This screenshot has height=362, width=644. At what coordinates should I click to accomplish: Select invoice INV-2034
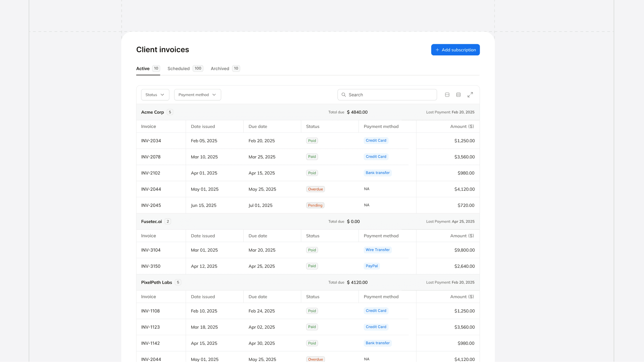pos(151,141)
